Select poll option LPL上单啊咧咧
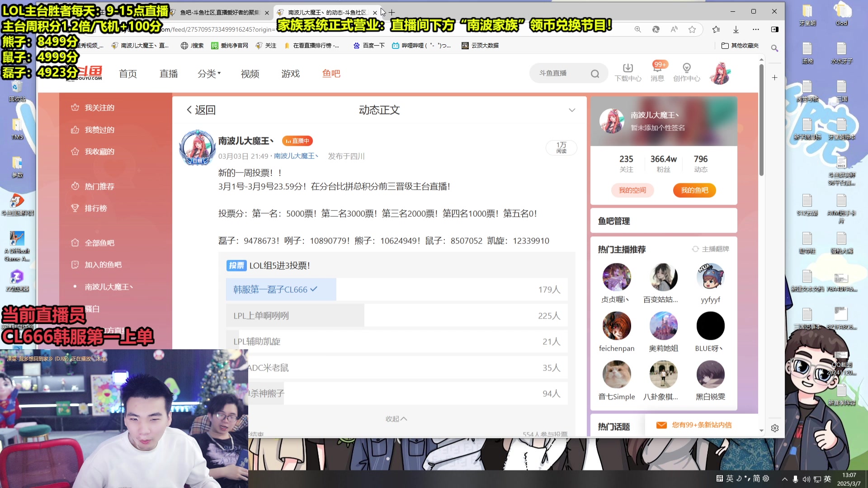The height and width of the screenshot is (488, 868). tap(397, 315)
